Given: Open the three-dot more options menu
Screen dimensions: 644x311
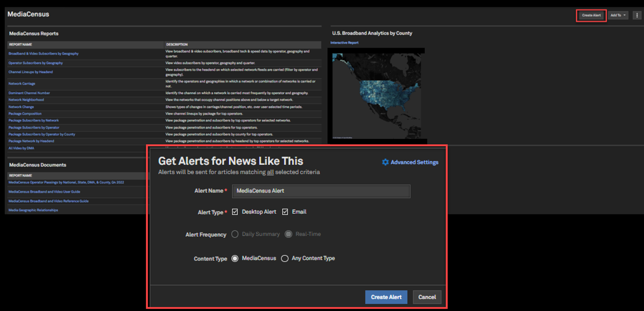Looking at the screenshot, I should (x=637, y=15).
